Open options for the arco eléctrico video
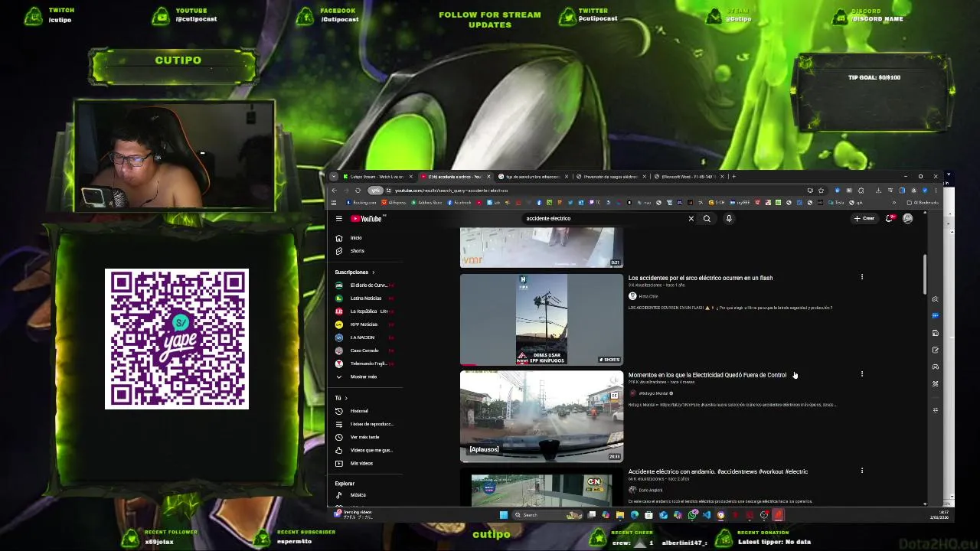This screenshot has height=551, width=980. pyautogui.click(x=862, y=277)
